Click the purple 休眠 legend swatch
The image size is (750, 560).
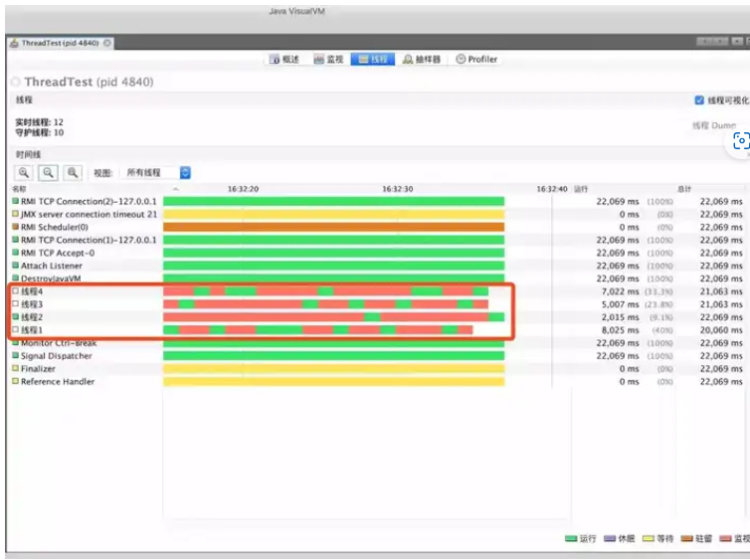pyautogui.click(x=610, y=539)
